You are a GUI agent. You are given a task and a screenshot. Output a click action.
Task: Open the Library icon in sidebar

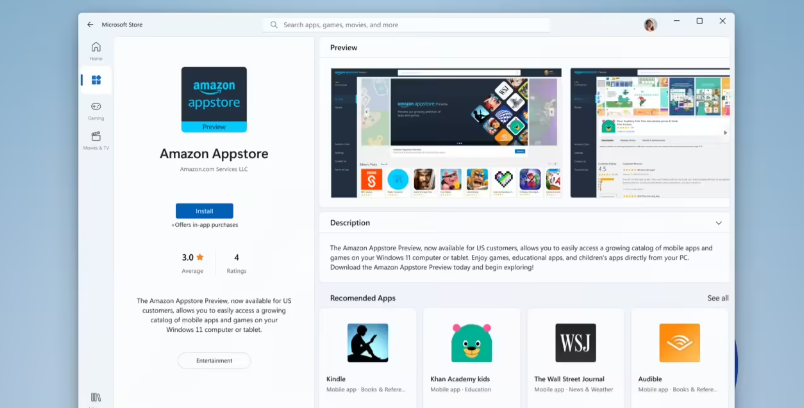click(96, 397)
